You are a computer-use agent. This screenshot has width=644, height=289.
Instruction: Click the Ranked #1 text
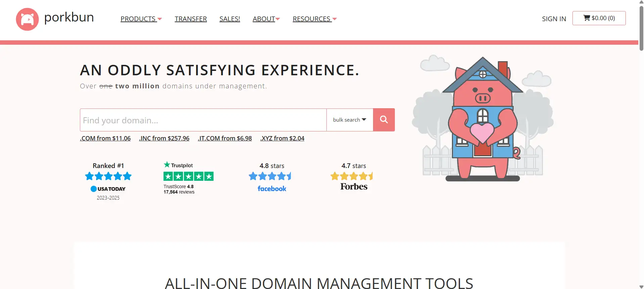tap(108, 166)
